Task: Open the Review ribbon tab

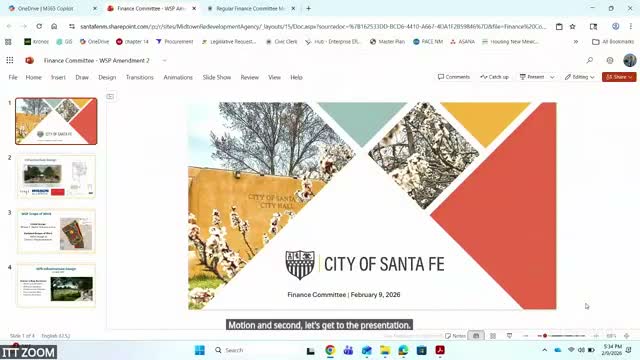Action: 249,77
